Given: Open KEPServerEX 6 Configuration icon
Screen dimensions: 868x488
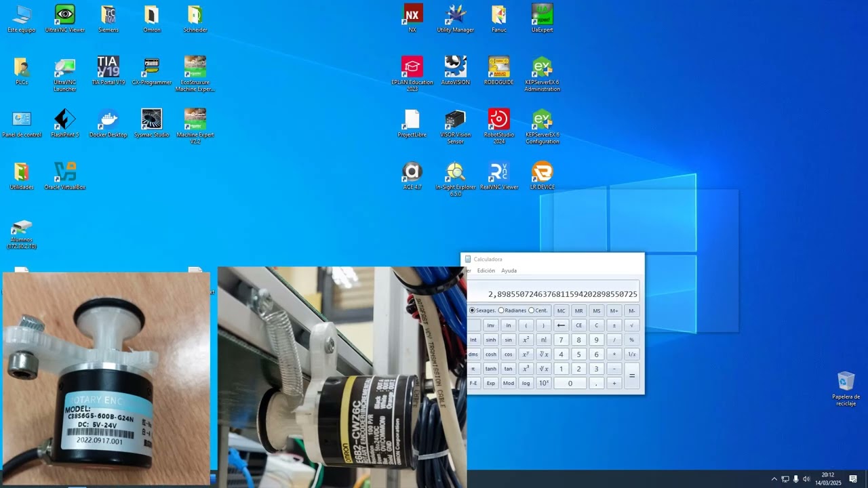Looking at the screenshot, I should pos(542,126).
